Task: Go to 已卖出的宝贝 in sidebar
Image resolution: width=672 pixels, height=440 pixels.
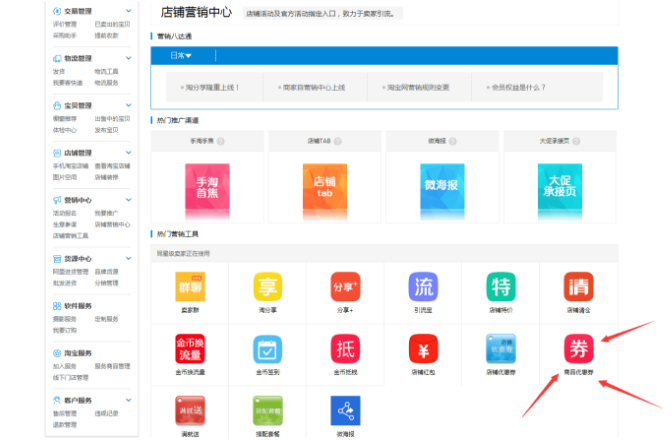Action: click(112, 24)
